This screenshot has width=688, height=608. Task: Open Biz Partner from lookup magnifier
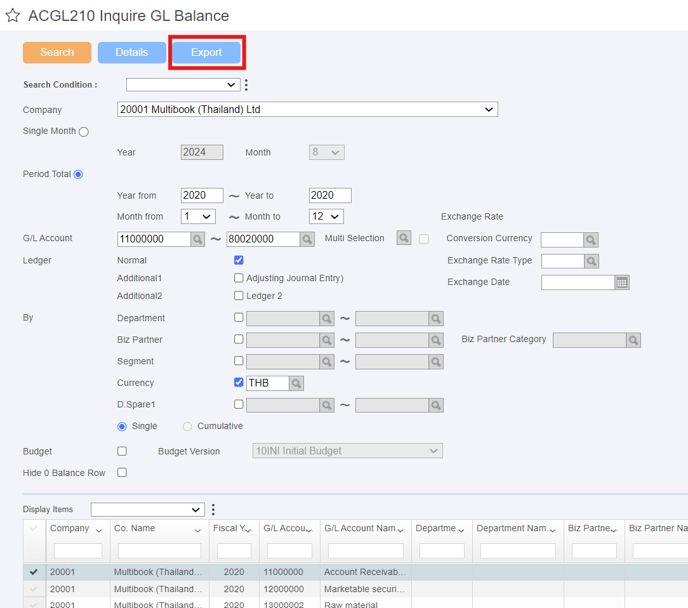click(x=326, y=340)
